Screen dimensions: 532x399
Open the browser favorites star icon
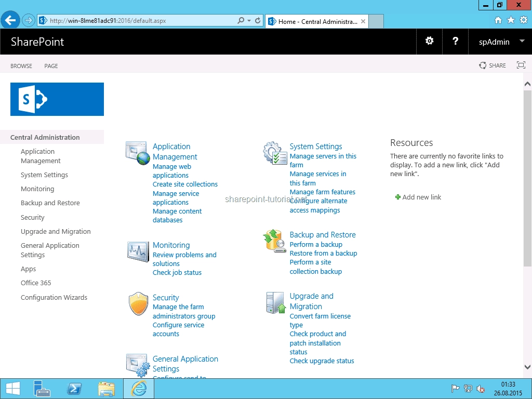[511, 20]
